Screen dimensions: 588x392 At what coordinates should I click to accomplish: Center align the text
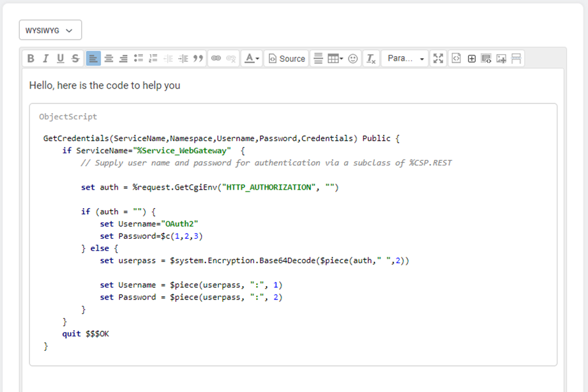pyautogui.click(x=109, y=59)
